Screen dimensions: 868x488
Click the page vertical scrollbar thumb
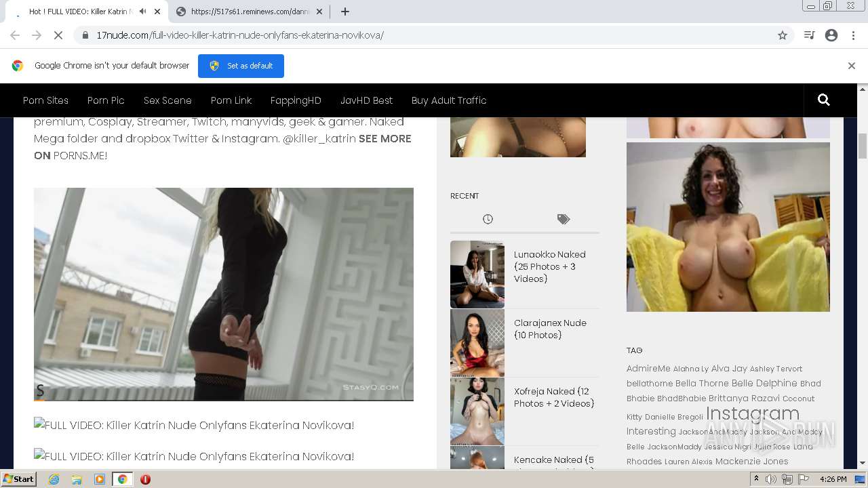click(x=863, y=146)
